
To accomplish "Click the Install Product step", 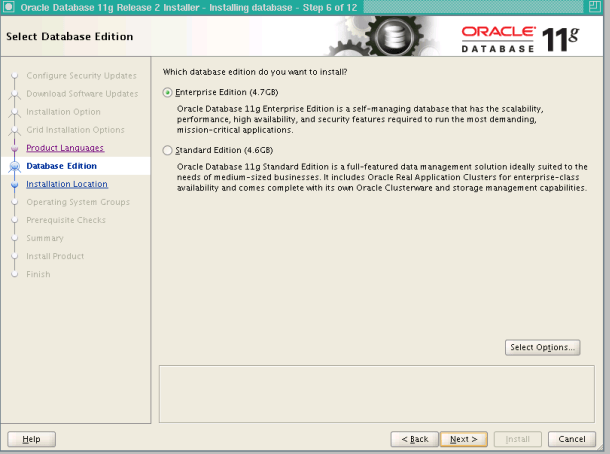I will pyautogui.click(x=55, y=256).
